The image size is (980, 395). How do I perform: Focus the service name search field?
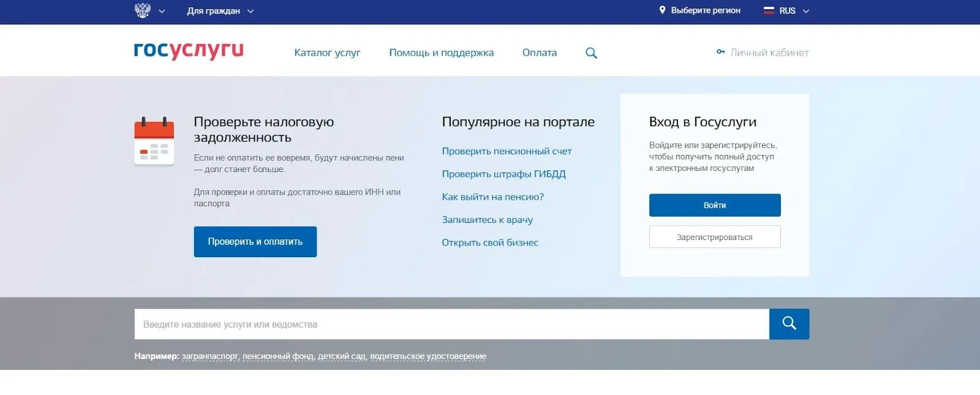coord(451,324)
